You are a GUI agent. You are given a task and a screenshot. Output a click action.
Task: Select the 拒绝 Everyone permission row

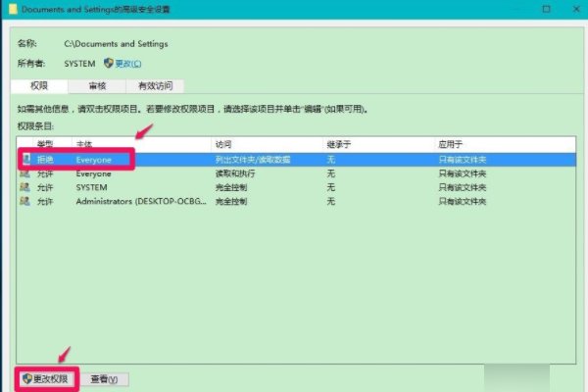296,160
